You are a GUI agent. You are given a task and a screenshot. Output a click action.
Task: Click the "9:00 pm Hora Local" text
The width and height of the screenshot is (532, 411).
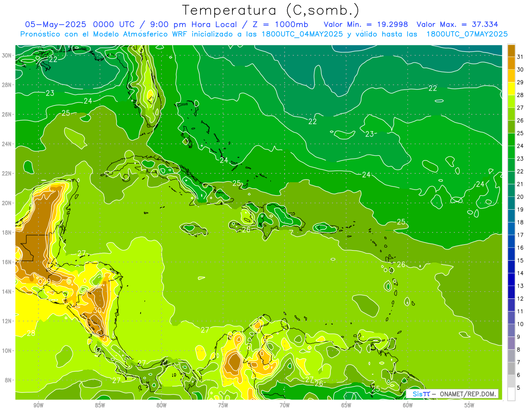[x=195, y=24]
